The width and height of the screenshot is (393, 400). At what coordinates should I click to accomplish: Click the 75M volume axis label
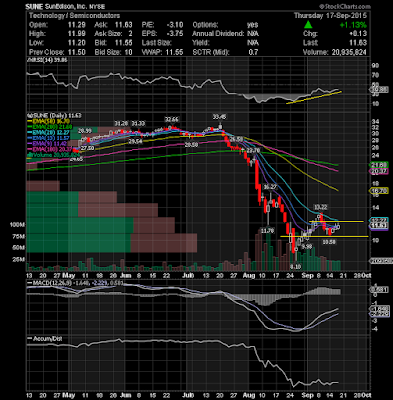point(19,236)
